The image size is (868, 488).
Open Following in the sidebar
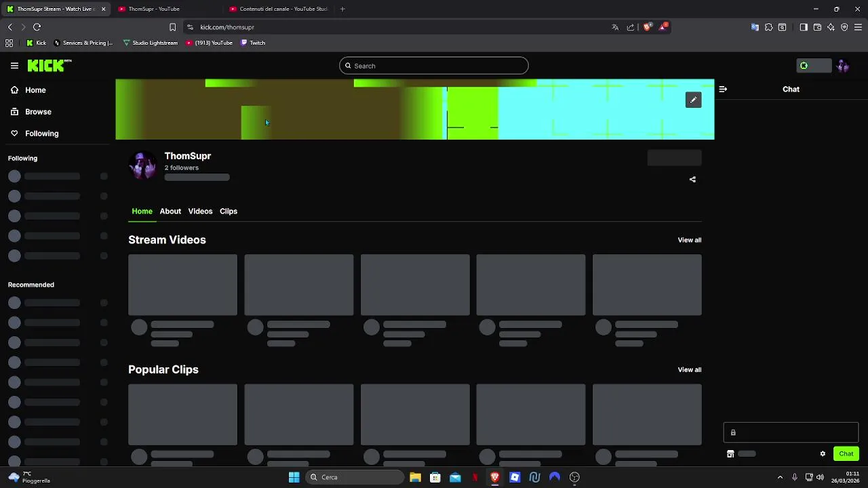(35, 134)
